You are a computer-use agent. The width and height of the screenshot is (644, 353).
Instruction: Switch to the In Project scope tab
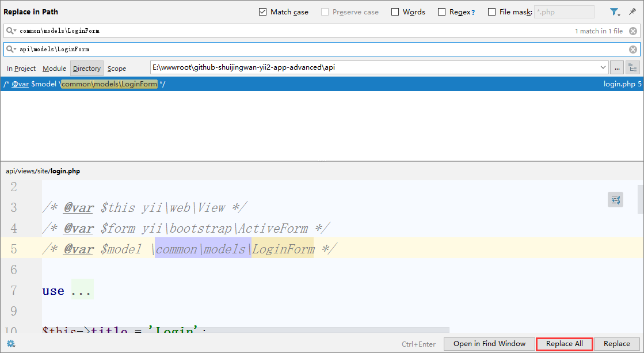21,69
